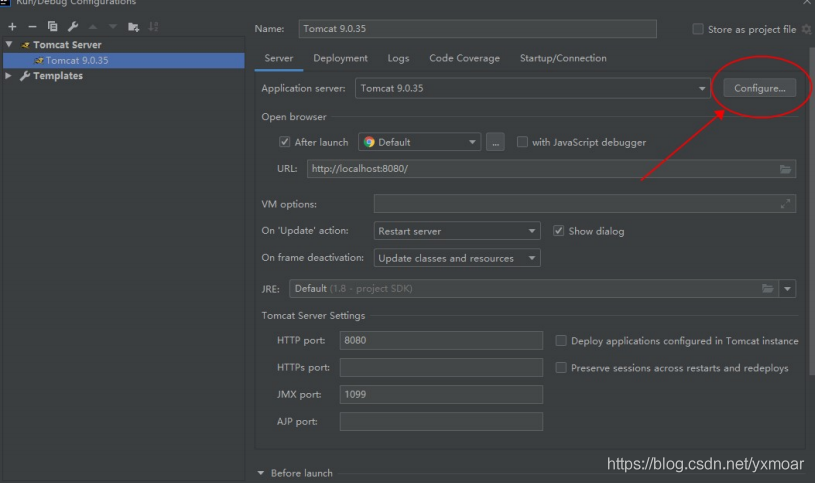
Task: Select the Templates tree item
Action: point(58,76)
